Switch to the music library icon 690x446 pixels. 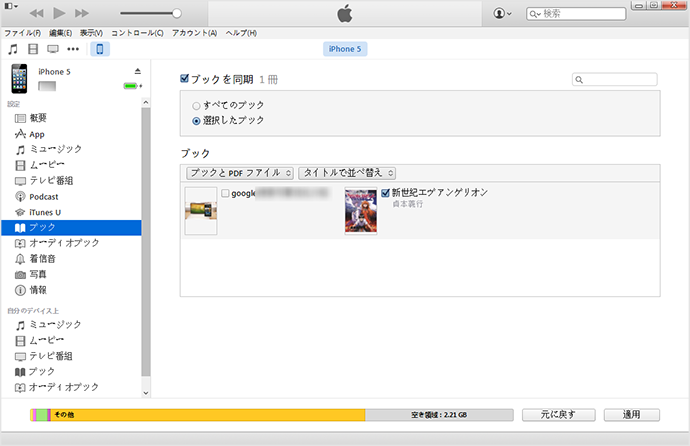pyautogui.click(x=13, y=49)
